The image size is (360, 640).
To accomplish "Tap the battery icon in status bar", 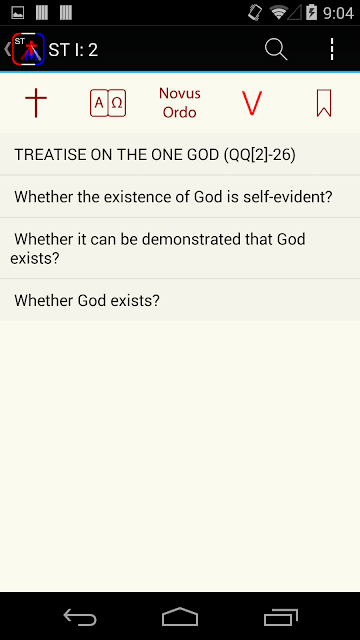I will [311, 13].
